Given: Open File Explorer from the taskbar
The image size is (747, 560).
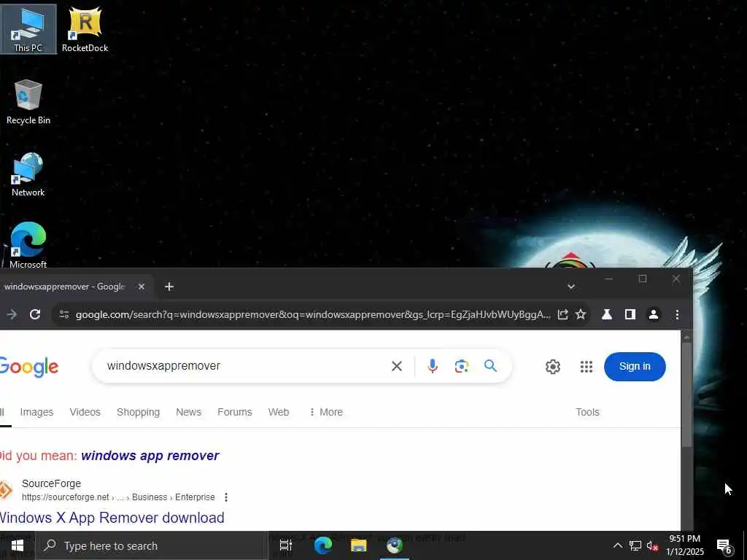Looking at the screenshot, I should pos(359,545).
